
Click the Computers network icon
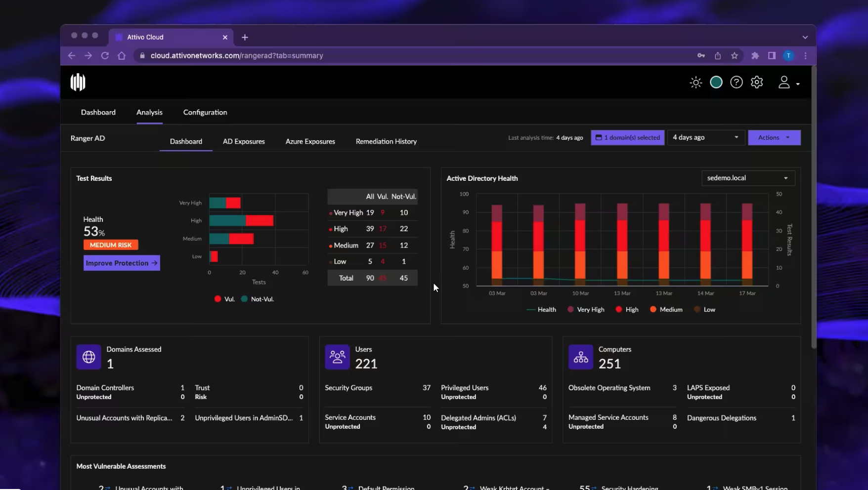point(581,357)
